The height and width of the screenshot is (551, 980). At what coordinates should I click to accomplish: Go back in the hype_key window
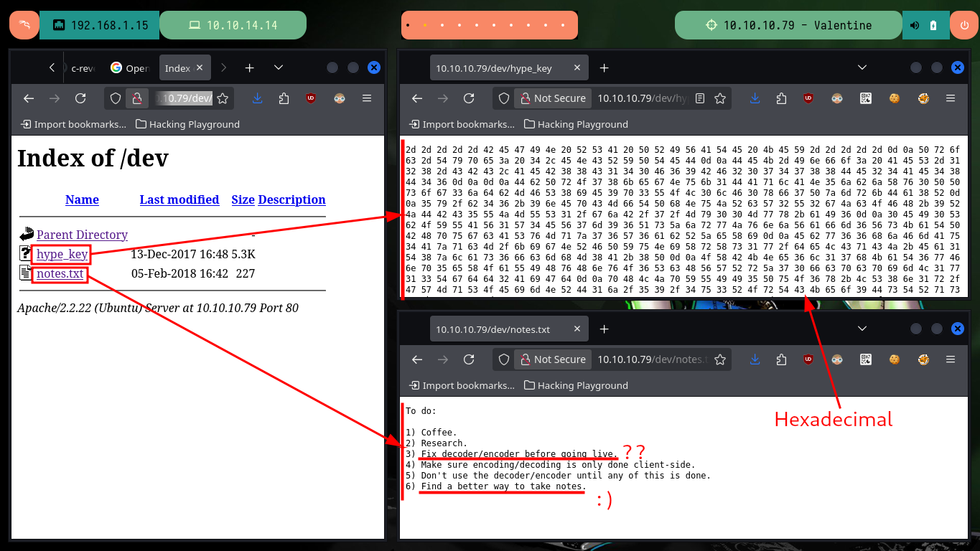pos(417,98)
